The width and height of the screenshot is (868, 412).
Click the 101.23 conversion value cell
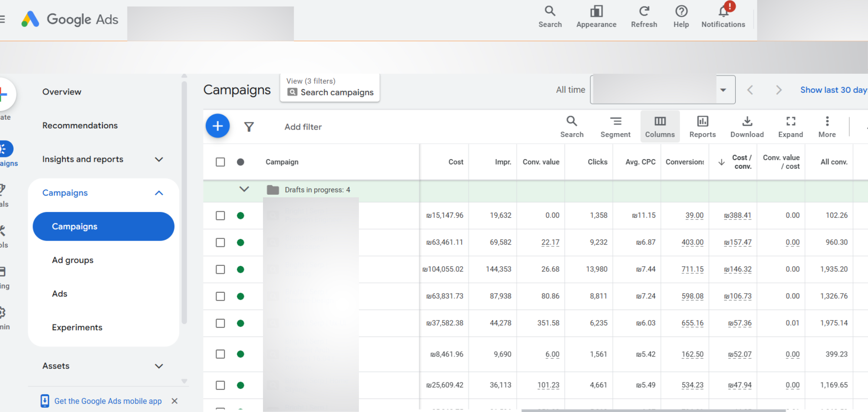(x=549, y=385)
